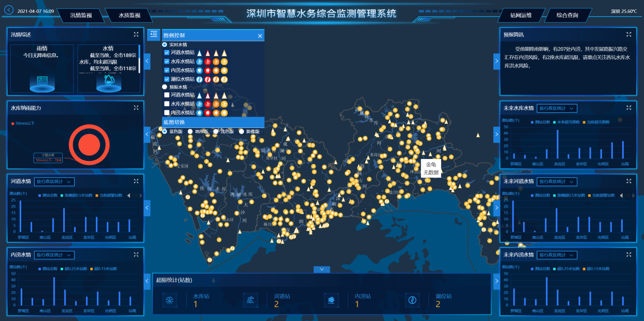
Task: Switch to the 站网运维 tab
Action: [521, 15]
